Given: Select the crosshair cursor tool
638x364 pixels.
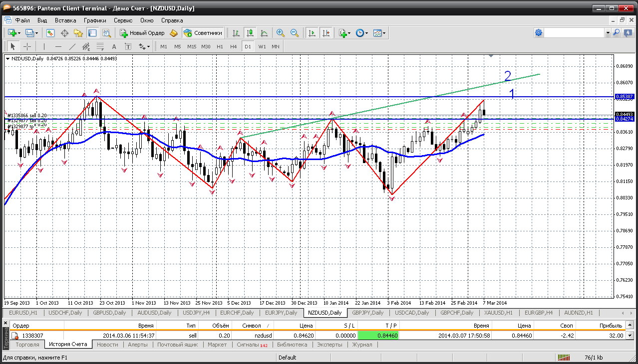Looking at the screenshot, I should (27, 46).
